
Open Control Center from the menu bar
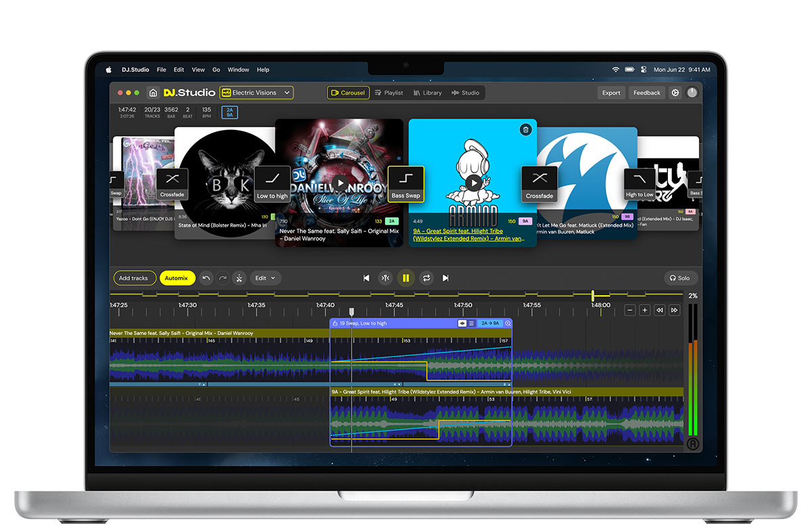(x=644, y=70)
